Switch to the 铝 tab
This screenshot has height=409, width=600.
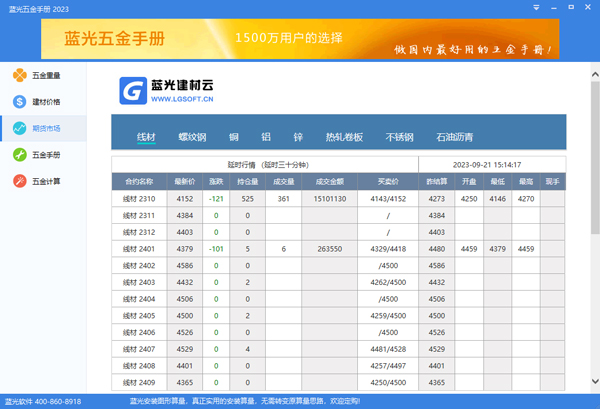click(x=266, y=137)
